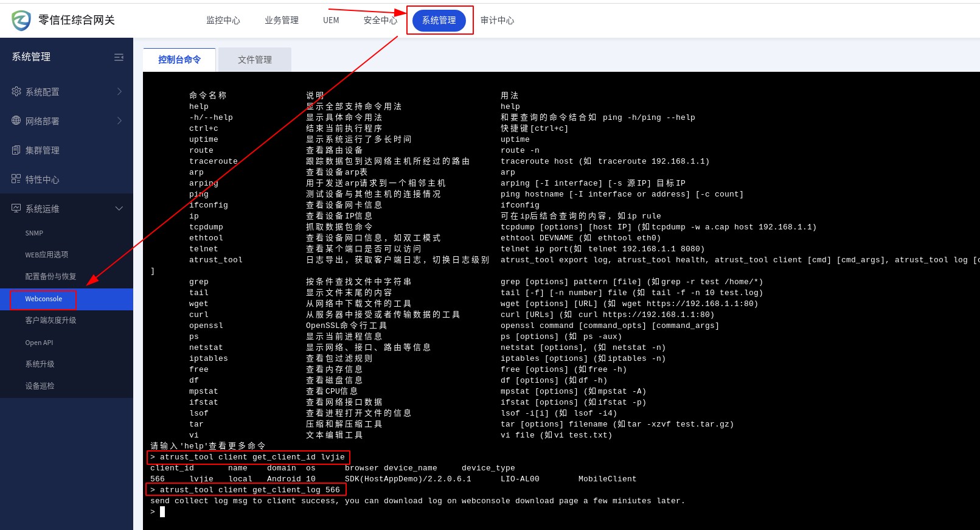Collapse the 系统运维 chevron
Image resolution: width=980 pixels, height=530 pixels.
119,208
